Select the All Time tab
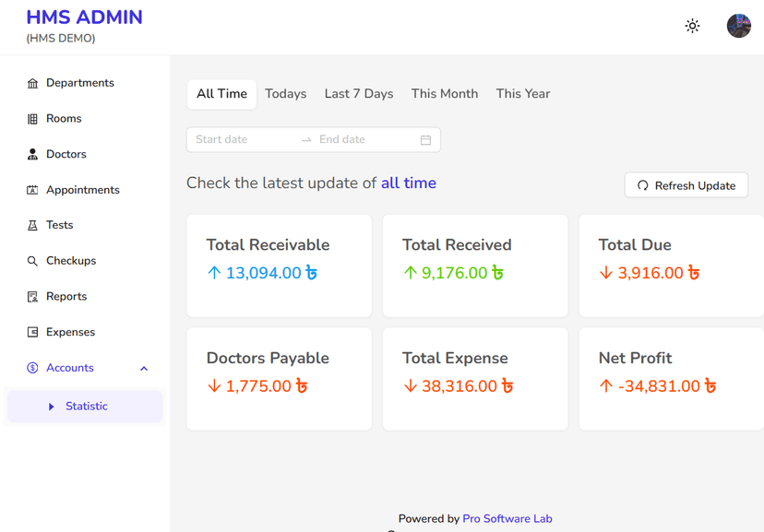 coord(221,94)
